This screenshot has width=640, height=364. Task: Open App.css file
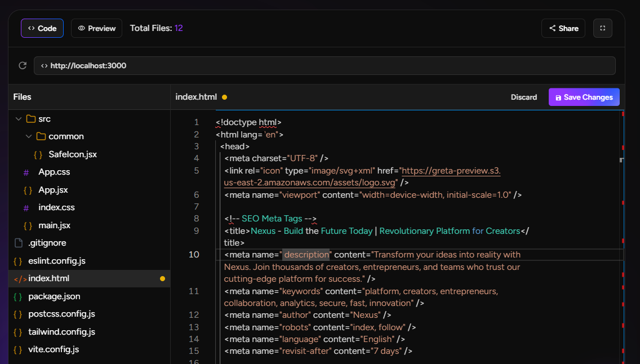[54, 172]
